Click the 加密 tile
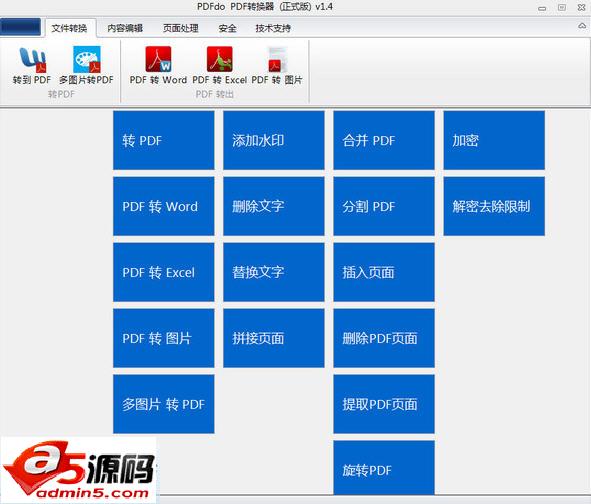This screenshot has width=591, height=504. click(494, 140)
